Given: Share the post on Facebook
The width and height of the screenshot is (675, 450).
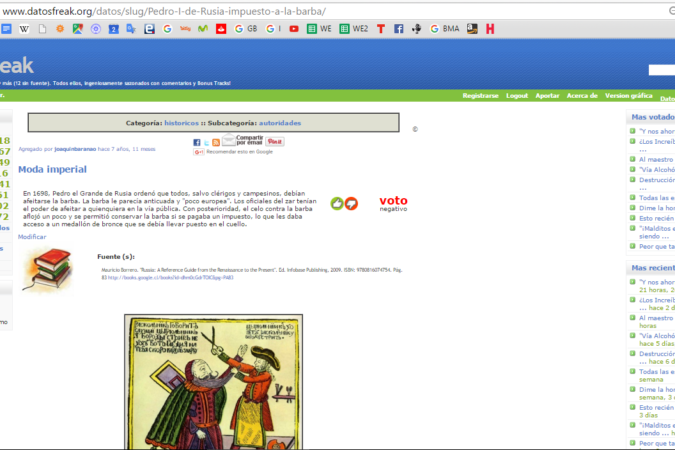Looking at the screenshot, I should coord(197,143).
